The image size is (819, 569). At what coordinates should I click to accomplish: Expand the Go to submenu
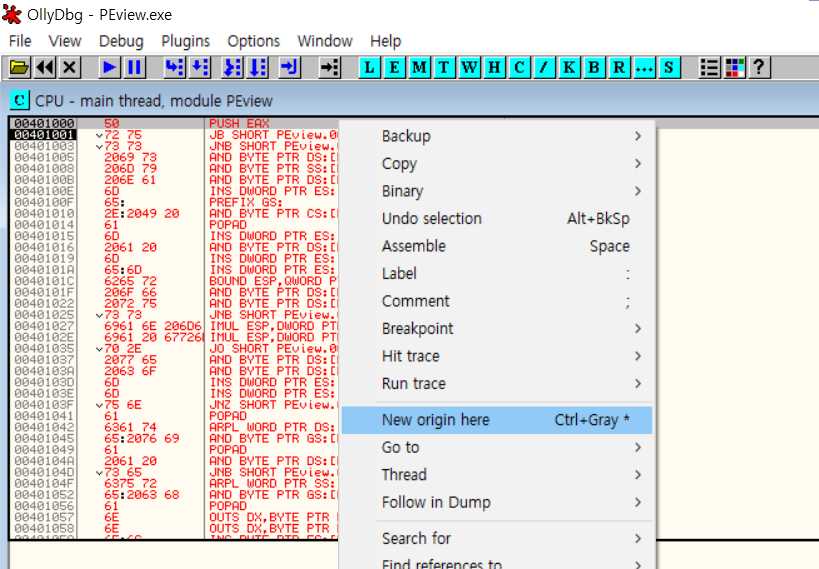pyautogui.click(x=497, y=447)
